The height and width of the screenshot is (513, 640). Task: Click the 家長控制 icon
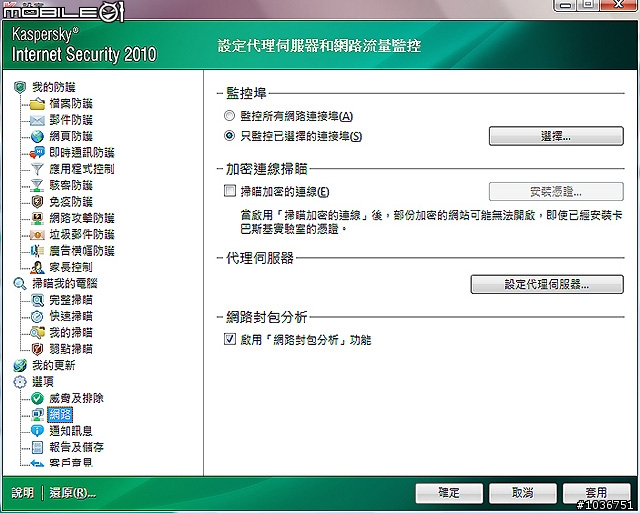(x=37, y=267)
